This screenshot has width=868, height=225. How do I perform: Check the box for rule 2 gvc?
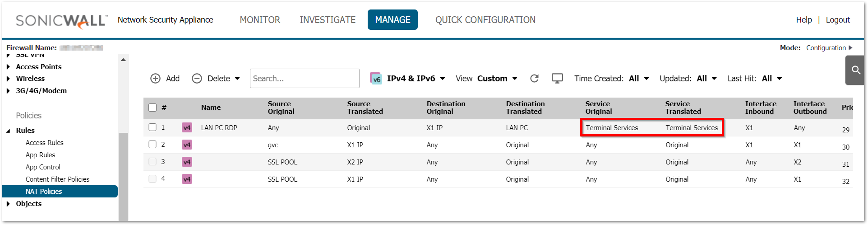tap(152, 145)
